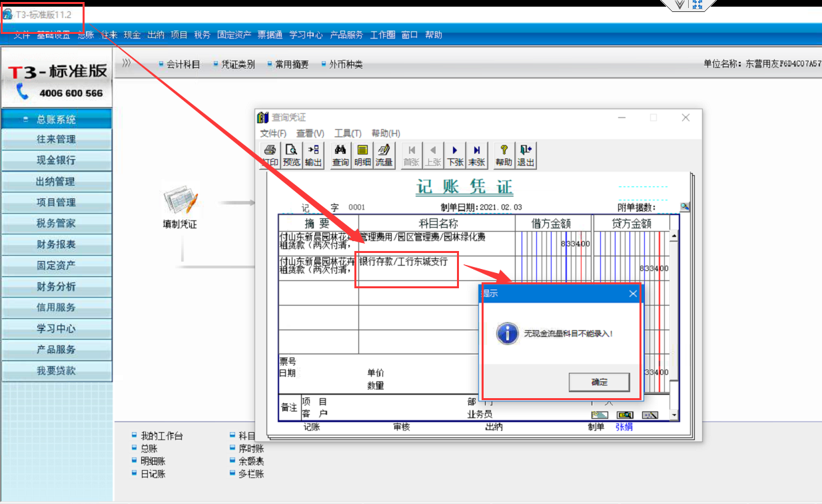Click the 打印 (print) toolbar icon

click(270, 155)
